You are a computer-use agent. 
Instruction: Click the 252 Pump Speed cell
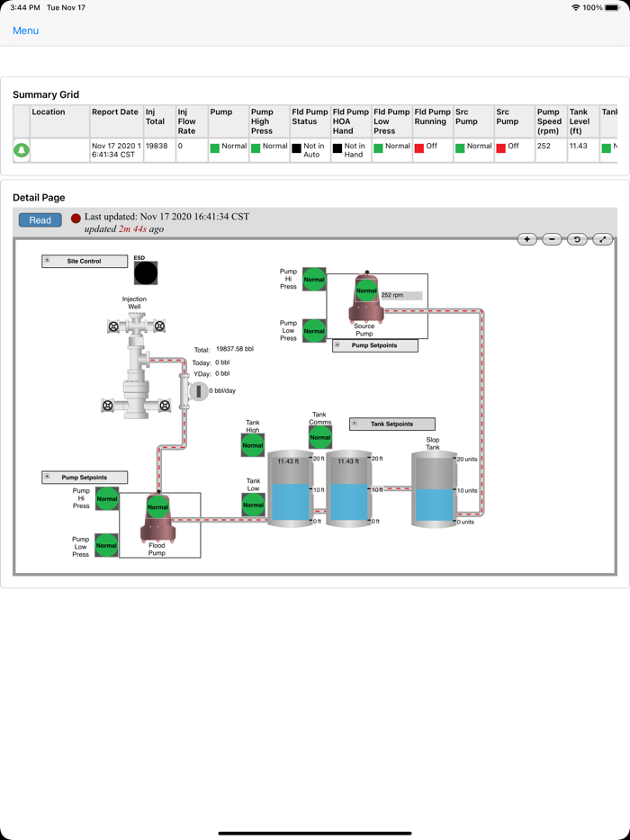pyautogui.click(x=551, y=150)
